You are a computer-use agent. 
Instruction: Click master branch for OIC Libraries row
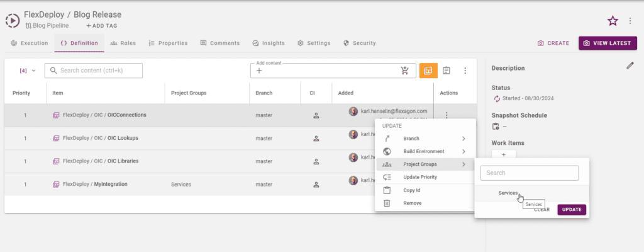pyautogui.click(x=264, y=161)
